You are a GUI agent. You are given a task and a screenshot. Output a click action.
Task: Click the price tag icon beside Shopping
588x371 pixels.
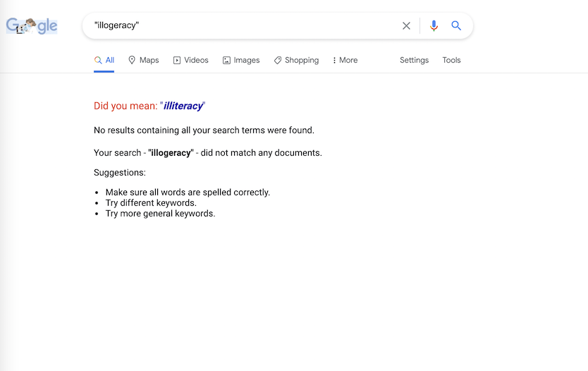click(278, 61)
